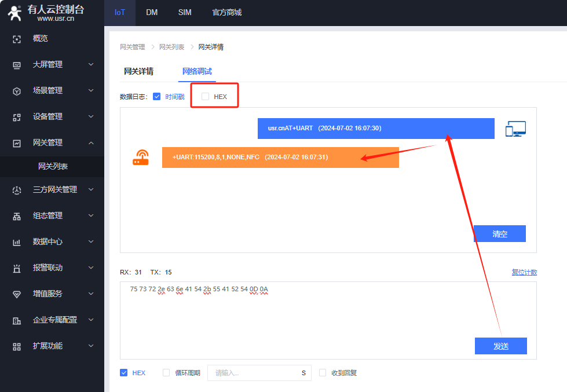The height and width of the screenshot is (392, 567).
Task: Enable HEX display for data log
Action: [x=205, y=97]
